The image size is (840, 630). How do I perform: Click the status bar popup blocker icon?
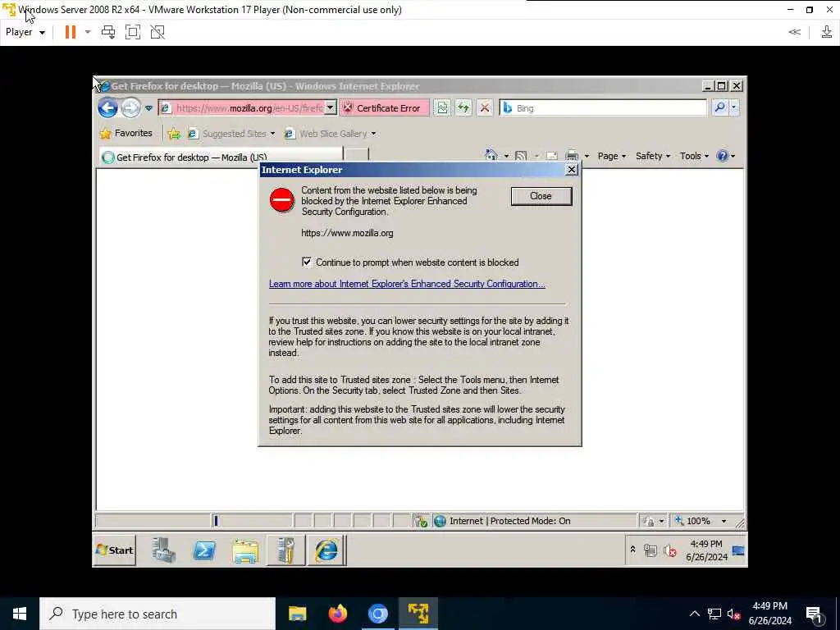click(x=421, y=521)
